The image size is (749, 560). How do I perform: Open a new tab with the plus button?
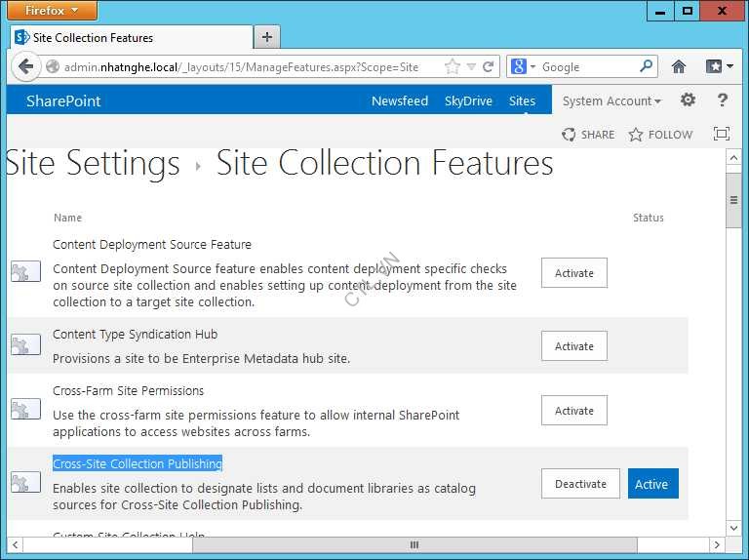(266, 37)
